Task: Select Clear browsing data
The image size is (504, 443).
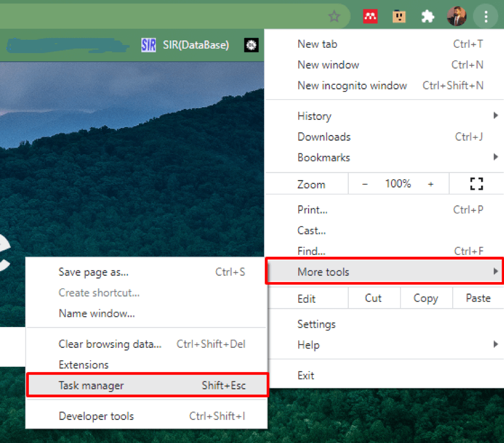Action: point(110,344)
